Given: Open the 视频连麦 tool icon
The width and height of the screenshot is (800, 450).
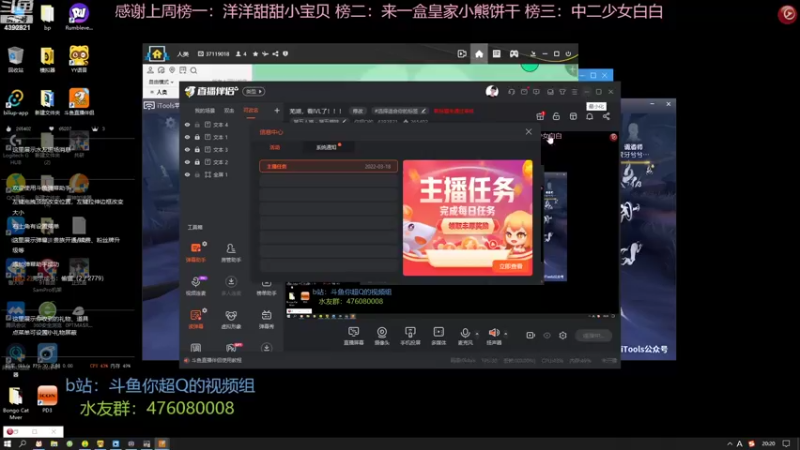Looking at the screenshot, I should 196,286.
